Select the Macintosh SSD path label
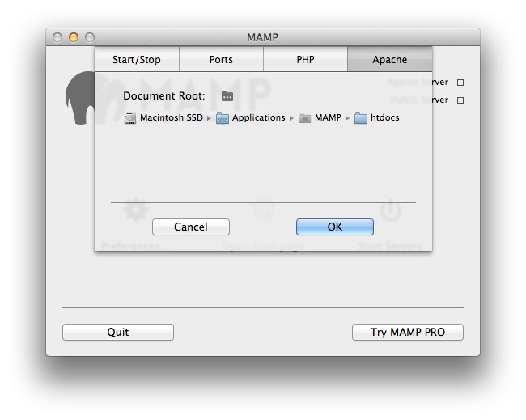 [172, 117]
